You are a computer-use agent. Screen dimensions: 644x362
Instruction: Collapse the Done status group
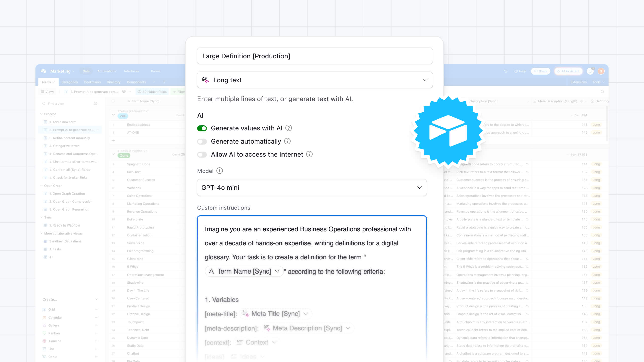click(x=113, y=154)
